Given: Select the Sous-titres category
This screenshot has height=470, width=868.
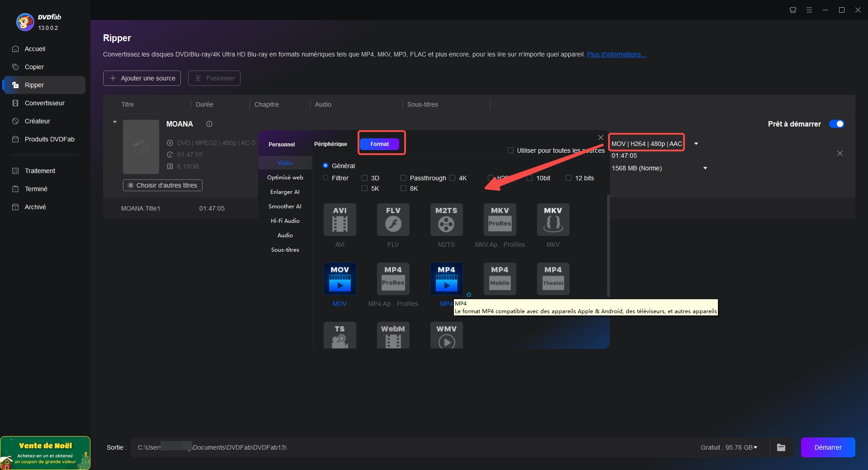Looking at the screenshot, I should pyautogui.click(x=285, y=250).
